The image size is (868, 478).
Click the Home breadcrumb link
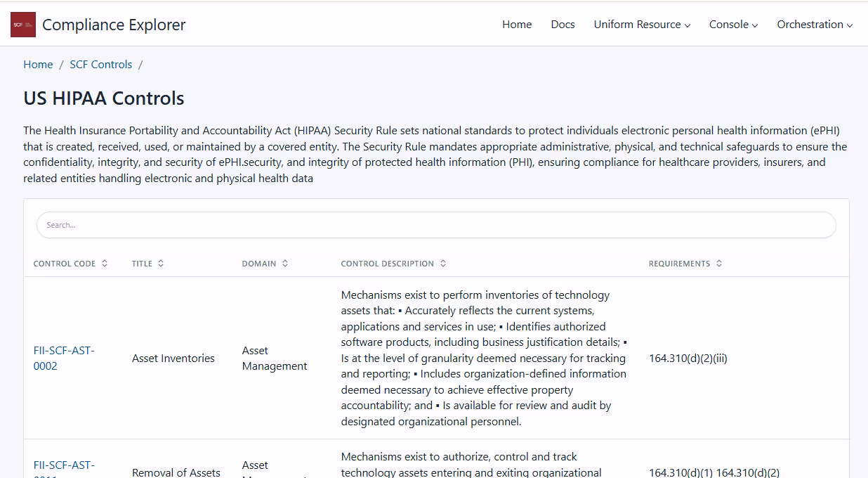tap(38, 65)
